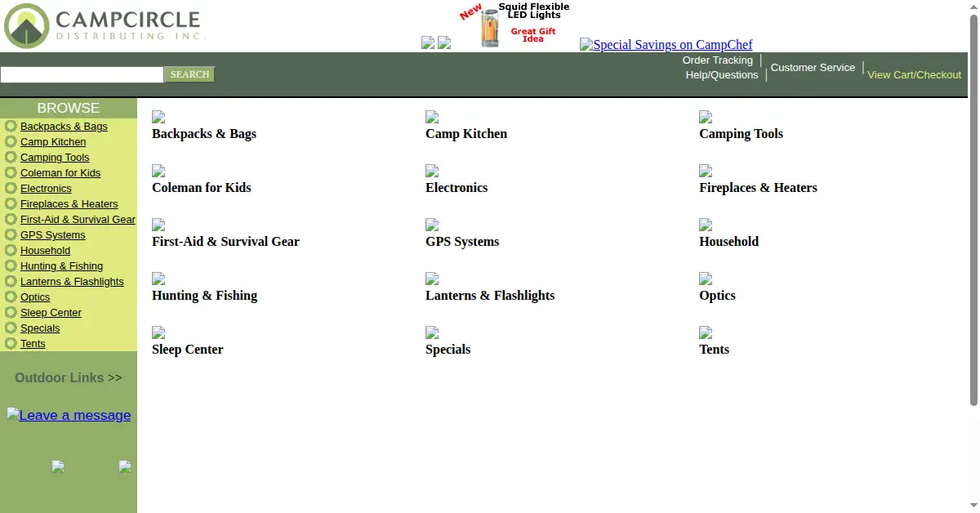The image size is (980, 513).
Task: Click the broken image above Hunting & Fishing heading
Action: [158, 279]
